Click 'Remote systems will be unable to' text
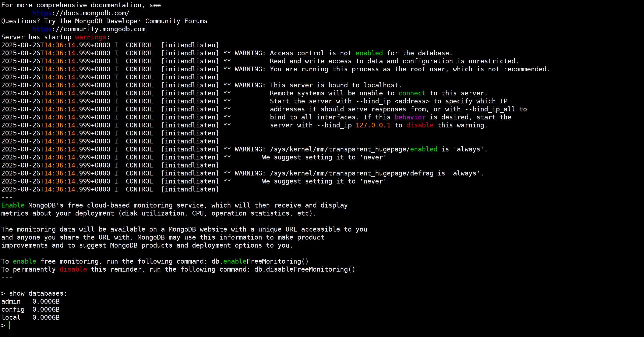This screenshot has height=337, width=644. (332, 93)
